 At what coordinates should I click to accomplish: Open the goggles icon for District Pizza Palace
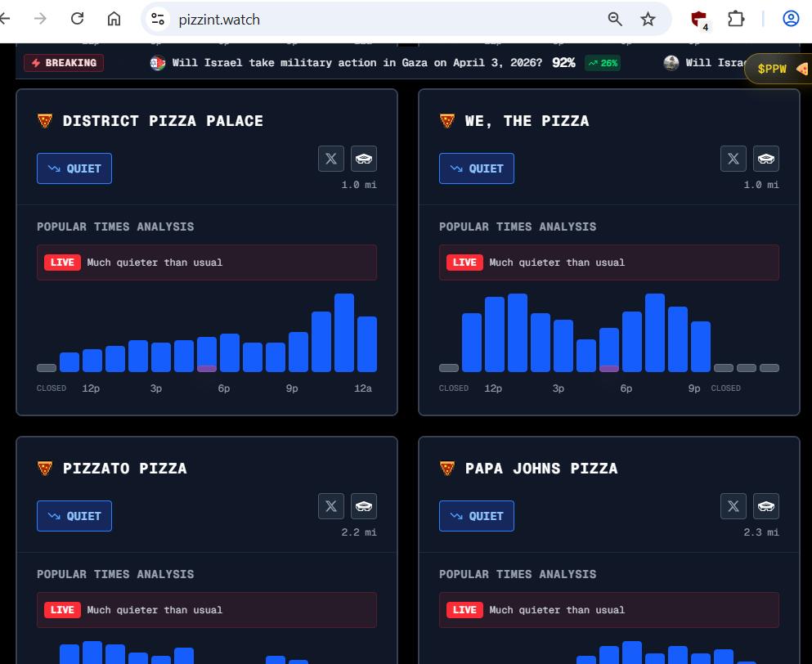tap(364, 159)
